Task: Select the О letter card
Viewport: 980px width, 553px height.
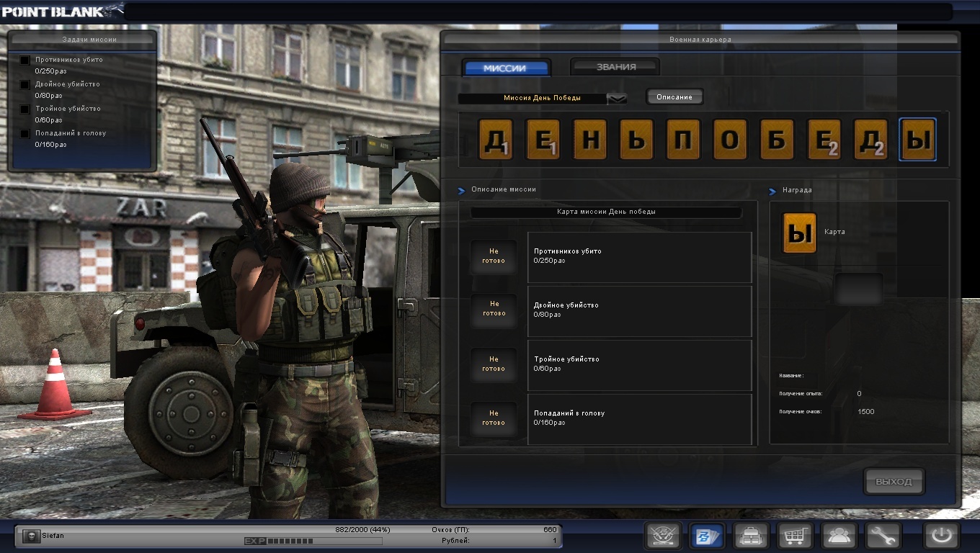Action: 730,140
